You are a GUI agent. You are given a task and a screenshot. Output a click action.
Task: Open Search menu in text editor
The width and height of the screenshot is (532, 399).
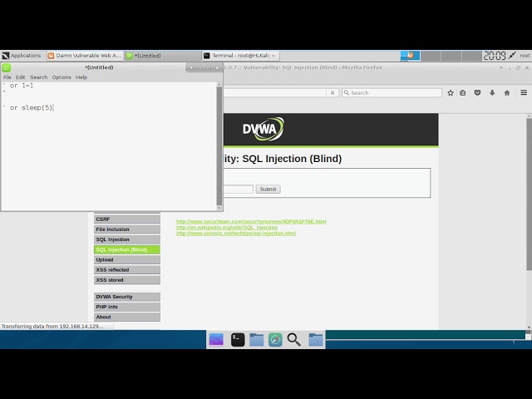tap(39, 77)
